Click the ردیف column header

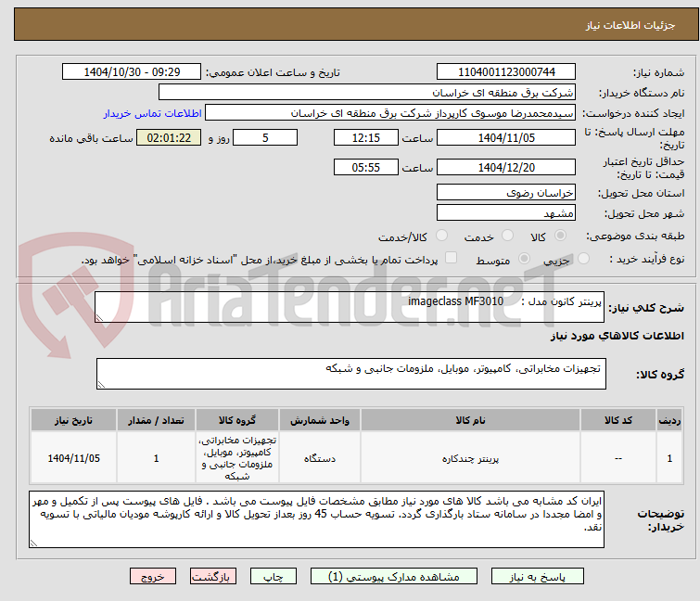[669, 420]
